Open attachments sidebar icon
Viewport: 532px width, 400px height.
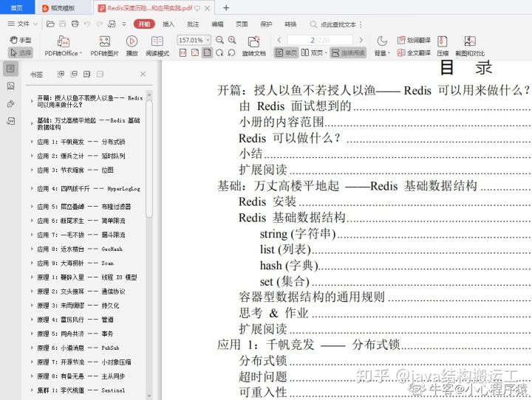[10, 104]
